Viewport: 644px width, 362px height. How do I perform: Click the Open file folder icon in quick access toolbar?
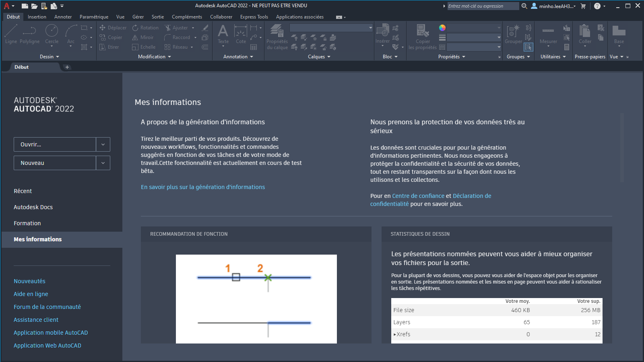click(x=35, y=6)
